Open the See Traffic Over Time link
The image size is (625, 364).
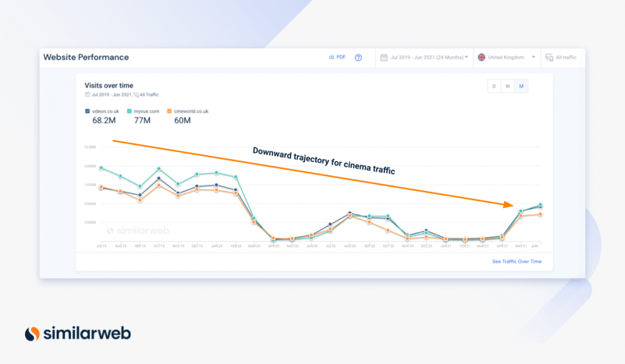[516, 261]
